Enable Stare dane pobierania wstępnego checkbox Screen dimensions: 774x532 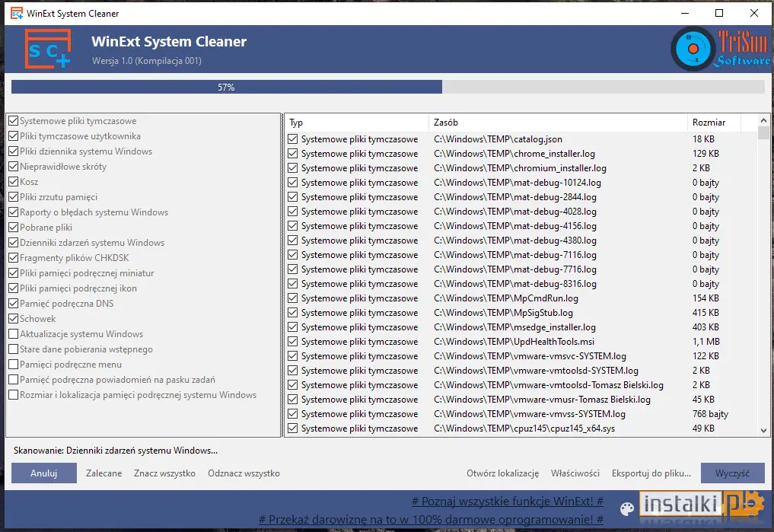point(14,349)
